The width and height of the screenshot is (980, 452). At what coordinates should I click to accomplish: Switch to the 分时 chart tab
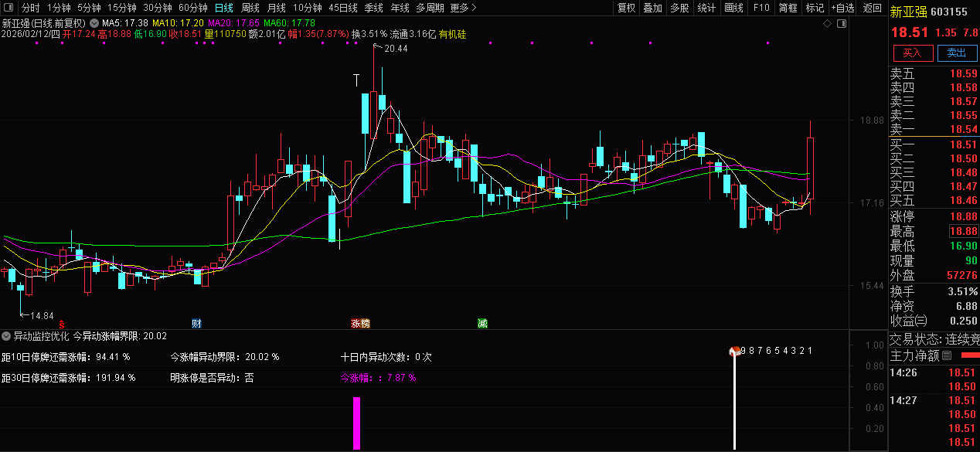click(x=30, y=8)
